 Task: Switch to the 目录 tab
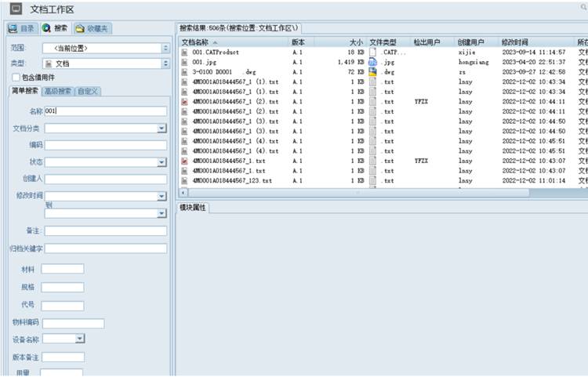point(22,28)
